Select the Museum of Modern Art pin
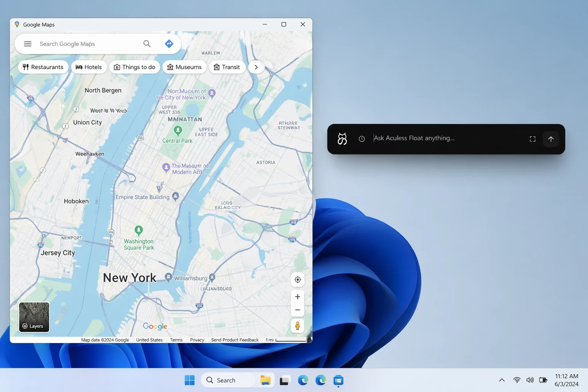 (x=166, y=168)
